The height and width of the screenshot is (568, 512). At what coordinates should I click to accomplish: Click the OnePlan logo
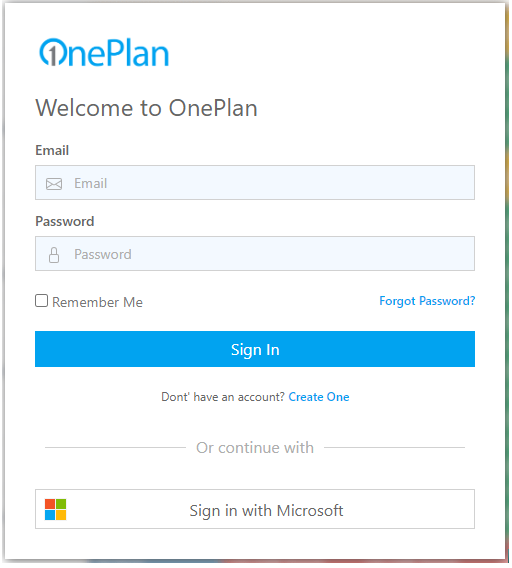coord(104,53)
